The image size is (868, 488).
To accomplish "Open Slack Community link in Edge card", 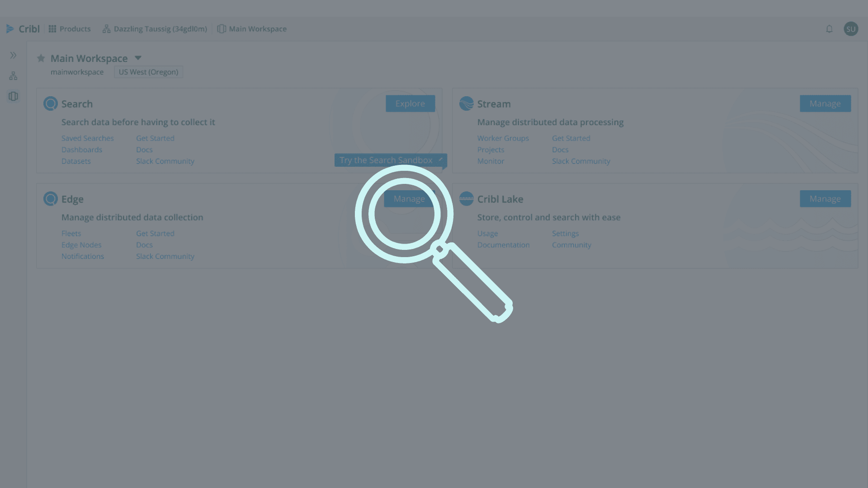I will point(165,256).
